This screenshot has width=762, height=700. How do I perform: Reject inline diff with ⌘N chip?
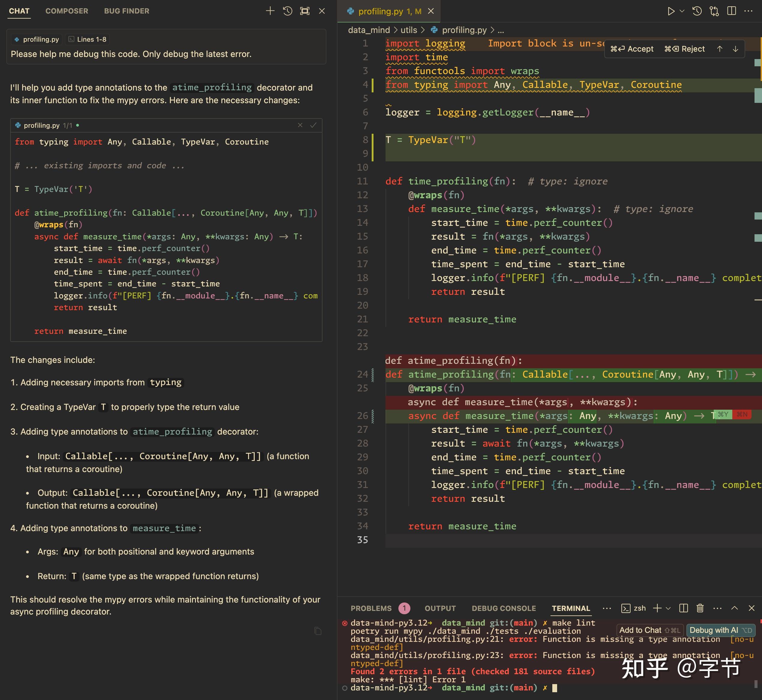click(742, 414)
